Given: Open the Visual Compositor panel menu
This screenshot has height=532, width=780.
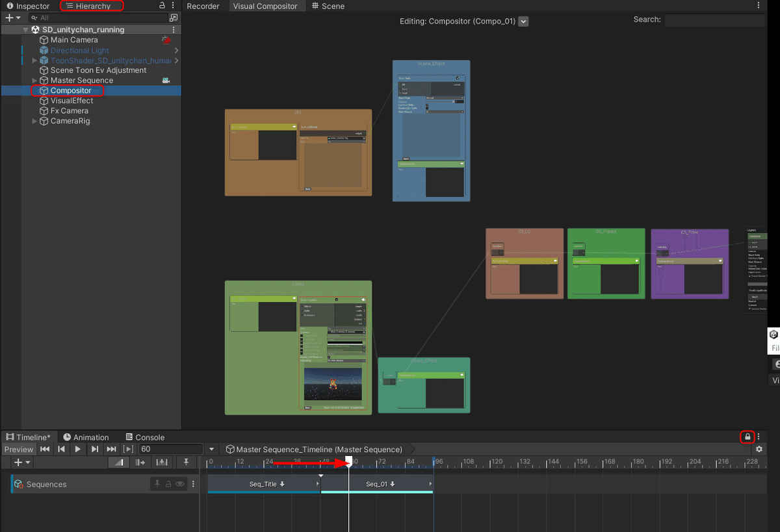Looking at the screenshot, I should point(759,6).
